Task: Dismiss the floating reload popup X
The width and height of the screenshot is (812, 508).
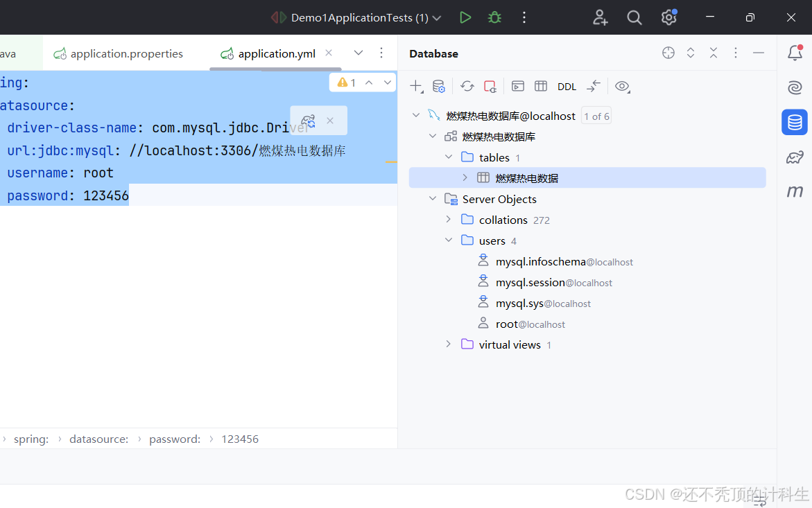Action: click(330, 121)
